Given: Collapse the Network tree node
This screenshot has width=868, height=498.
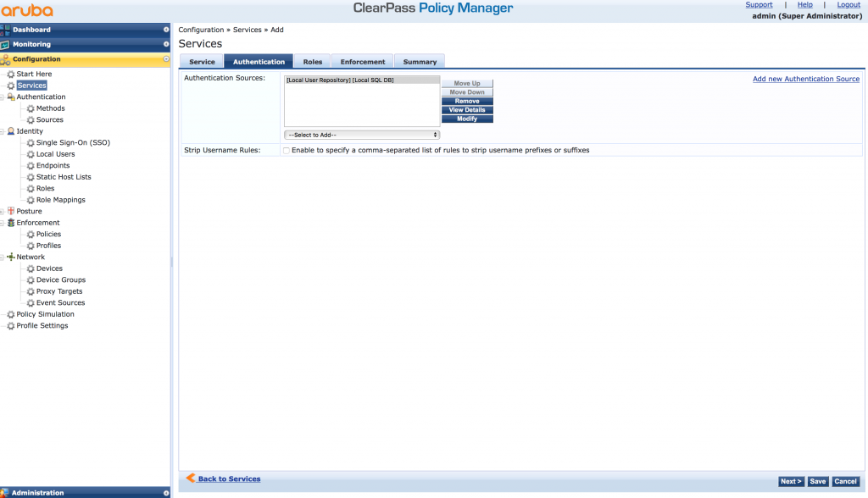Looking at the screenshot, I should tap(3, 257).
